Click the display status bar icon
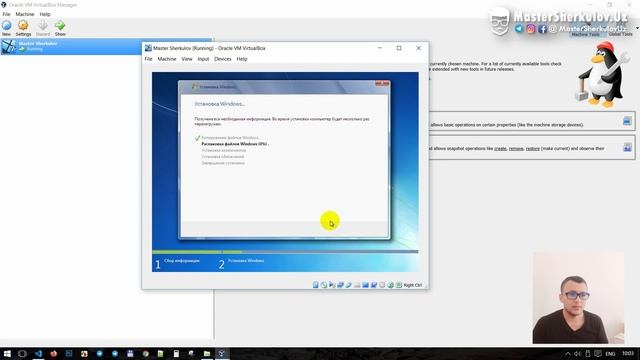640x360 pixels. [365, 285]
